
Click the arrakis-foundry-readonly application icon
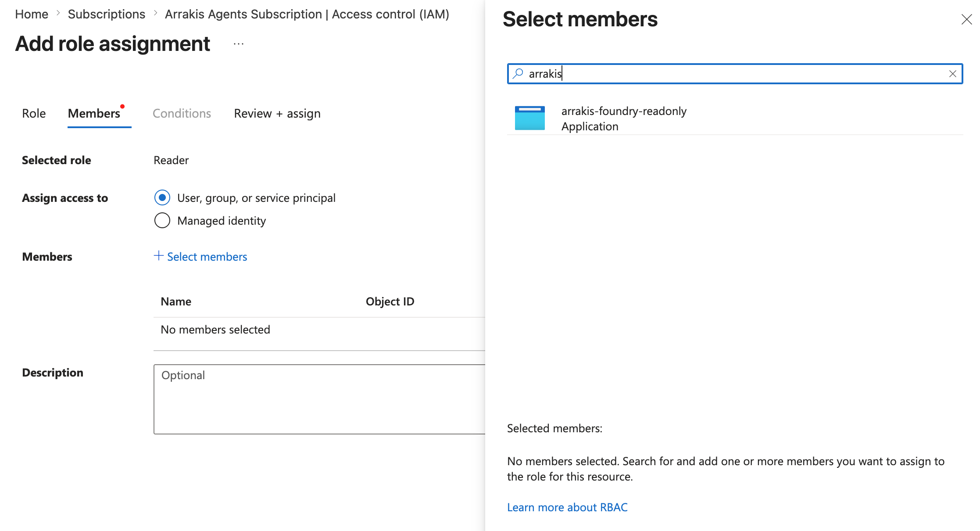(x=530, y=118)
